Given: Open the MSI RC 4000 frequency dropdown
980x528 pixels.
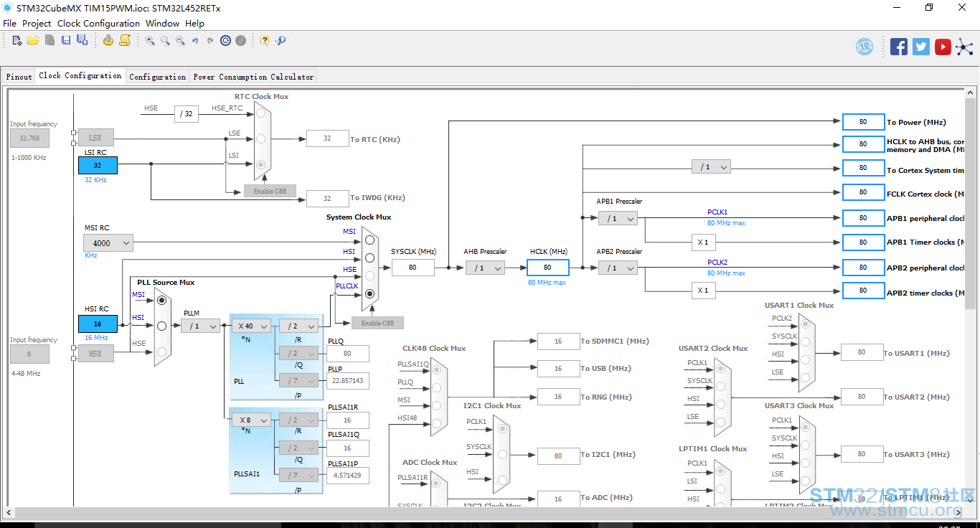Looking at the screenshot, I should [108, 243].
